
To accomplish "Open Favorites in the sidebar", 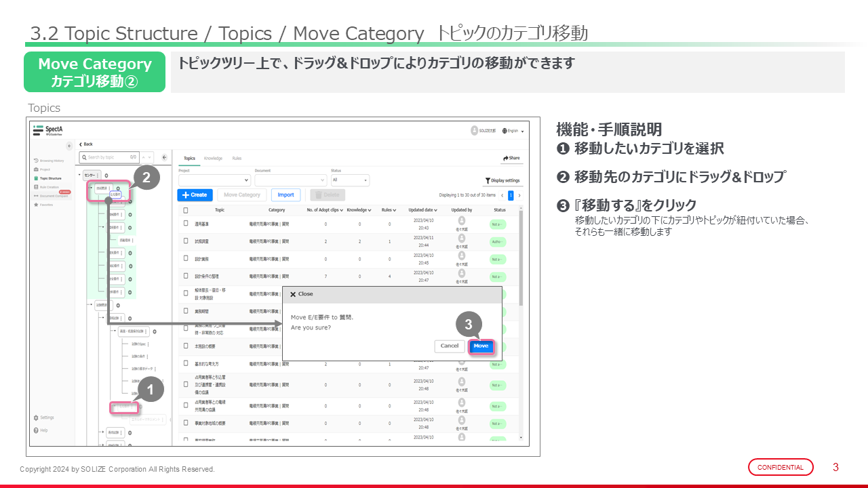I will (x=47, y=204).
